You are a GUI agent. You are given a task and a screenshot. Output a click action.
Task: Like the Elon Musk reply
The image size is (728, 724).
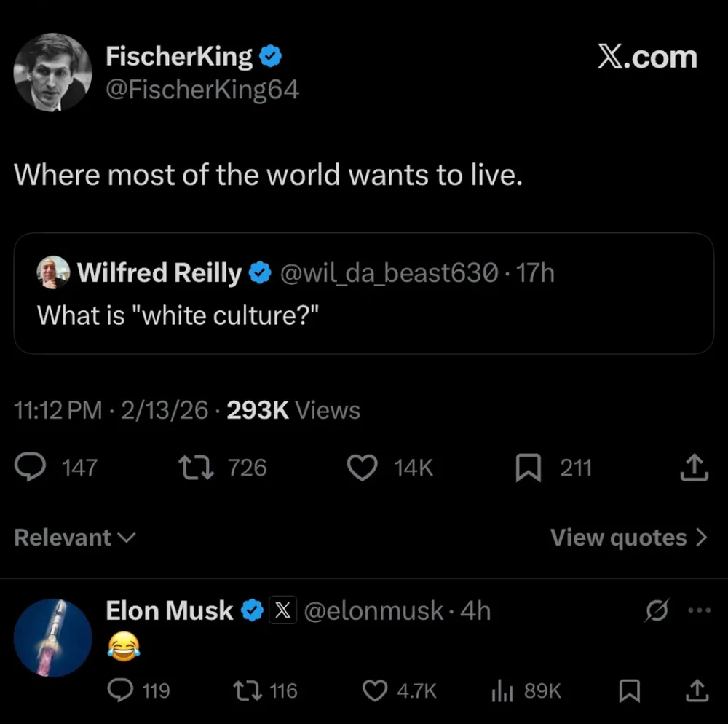375,690
